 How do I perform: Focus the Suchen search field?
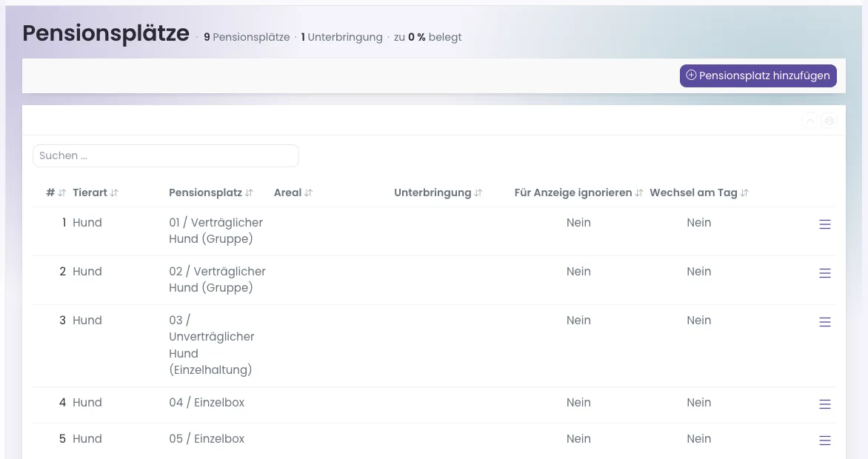click(166, 155)
